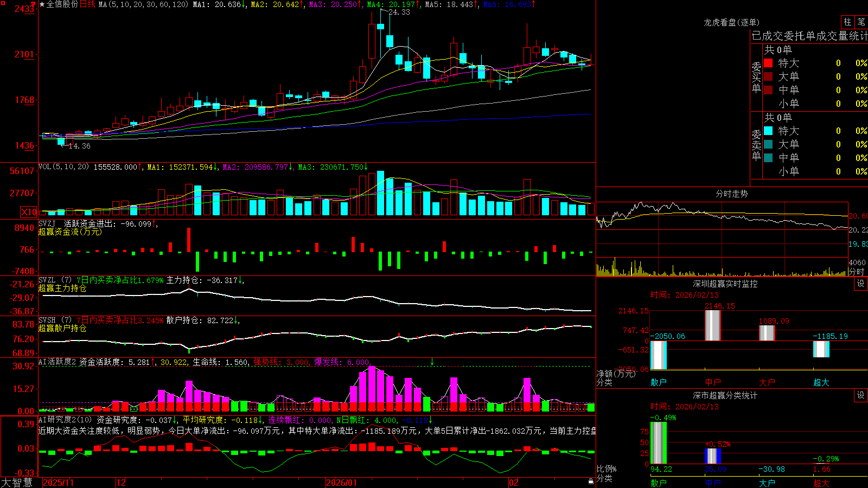Click the star icon before 全信股份
Screen dimensions: 868x488
click(x=42, y=4)
